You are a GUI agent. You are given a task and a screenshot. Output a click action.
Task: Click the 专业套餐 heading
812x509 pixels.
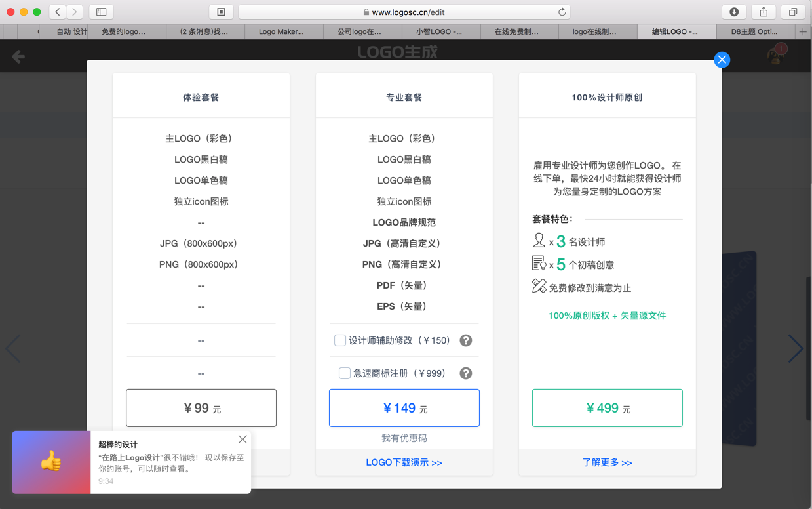coord(404,97)
